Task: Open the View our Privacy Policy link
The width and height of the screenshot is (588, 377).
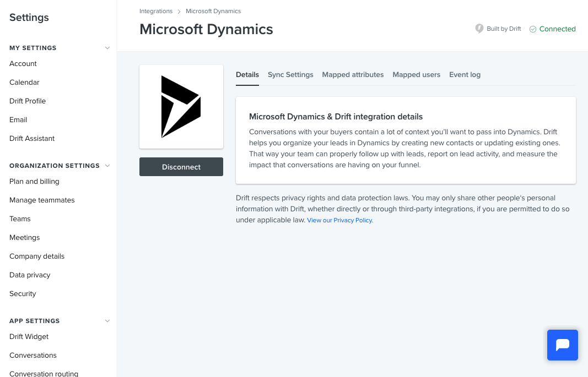Action: coord(340,220)
